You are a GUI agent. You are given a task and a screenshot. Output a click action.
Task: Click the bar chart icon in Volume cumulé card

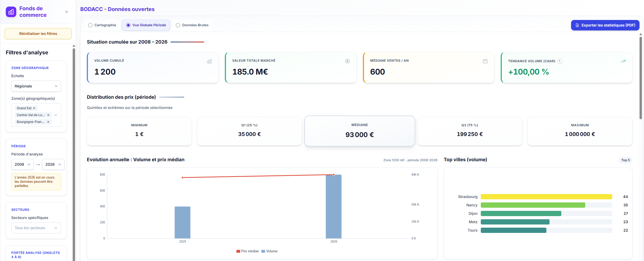[209, 61]
